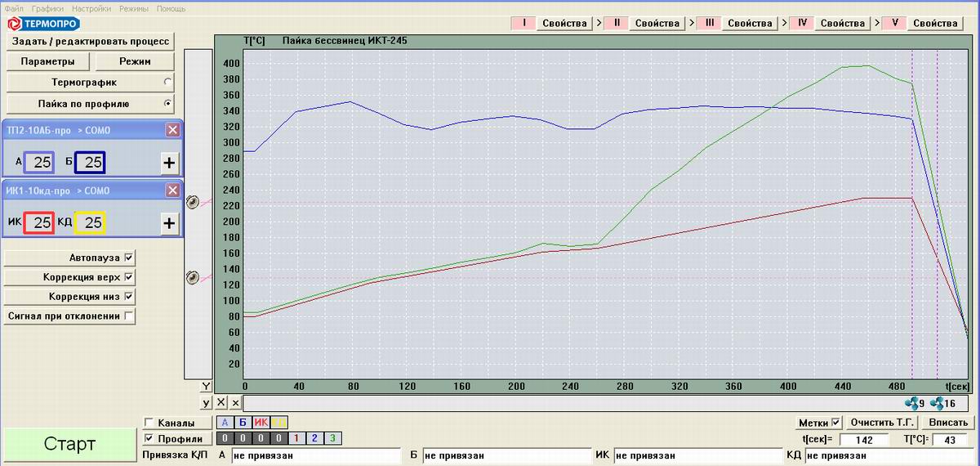Click the fan icon labeled 16
980x466 pixels.
click(938, 403)
